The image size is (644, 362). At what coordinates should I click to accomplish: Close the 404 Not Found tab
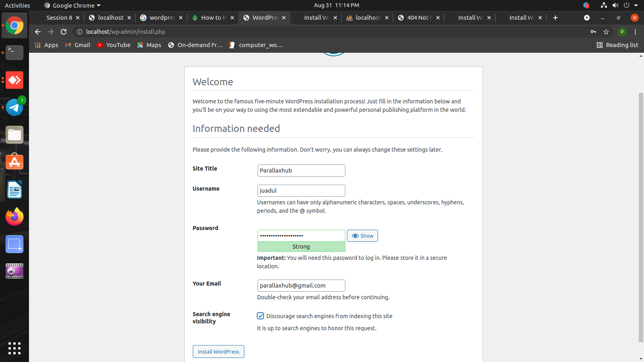438,18
